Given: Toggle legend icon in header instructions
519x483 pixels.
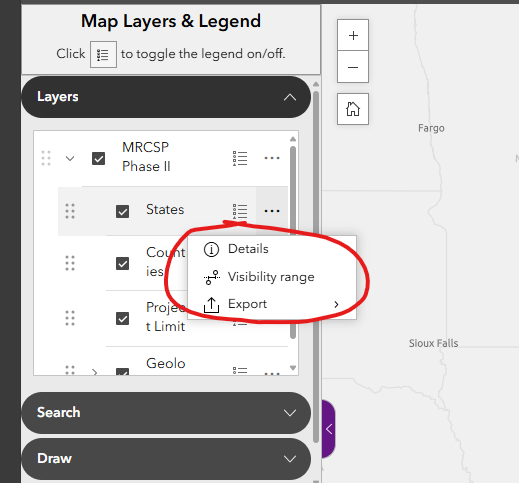Looking at the screenshot, I should coord(103,54).
